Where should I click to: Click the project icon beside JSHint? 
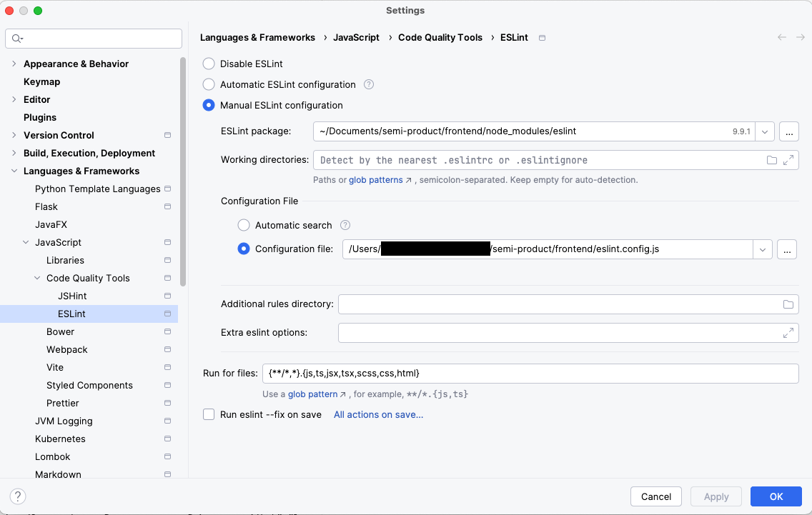pyautogui.click(x=167, y=296)
